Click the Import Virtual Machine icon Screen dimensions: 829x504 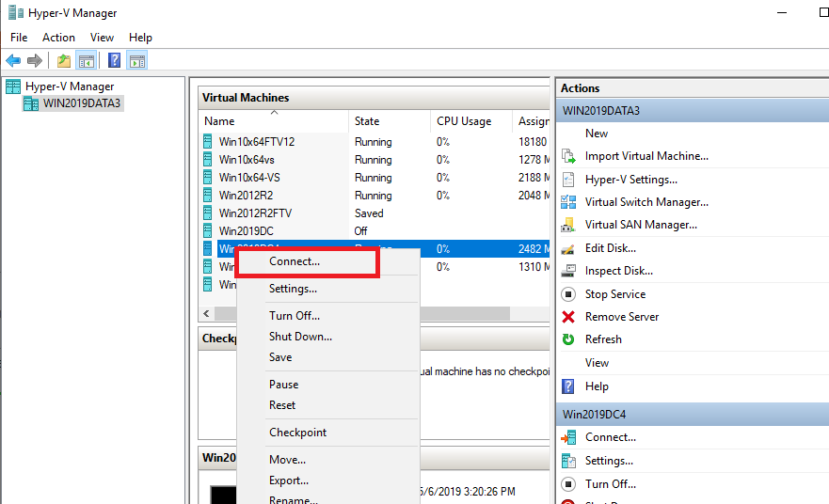point(568,156)
